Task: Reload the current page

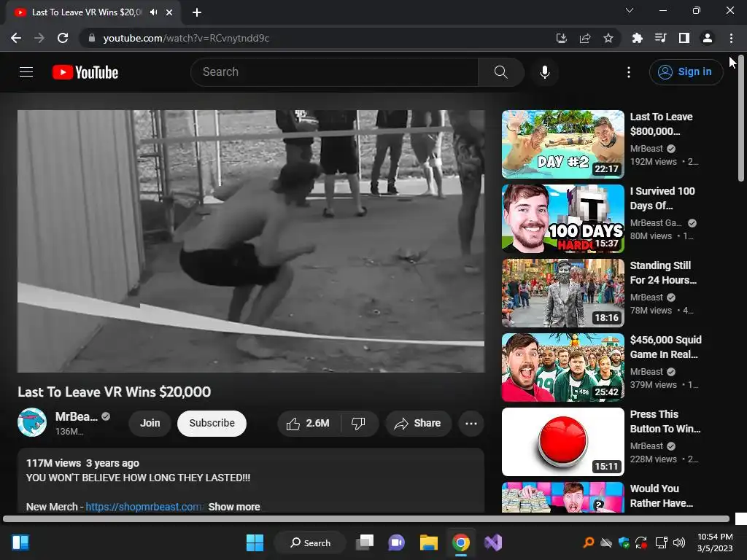Action: click(x=63, y=38)
